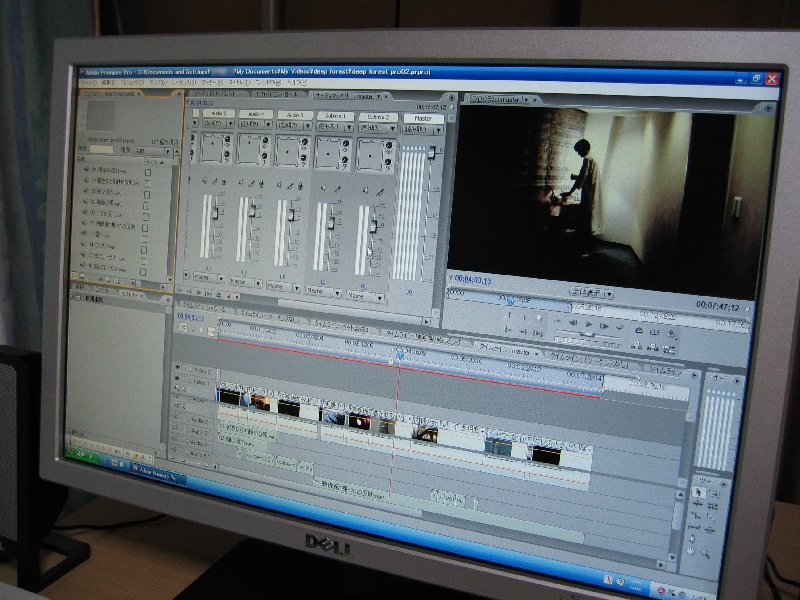Switch to the Audio Mixer master tab
800x600 pixels.
point(343,96)
